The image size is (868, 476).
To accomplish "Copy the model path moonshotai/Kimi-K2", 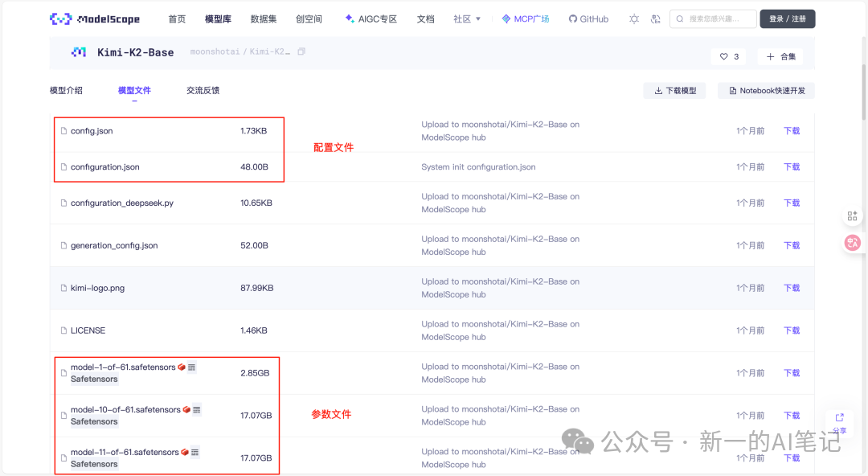I will (x=301, y=51).
